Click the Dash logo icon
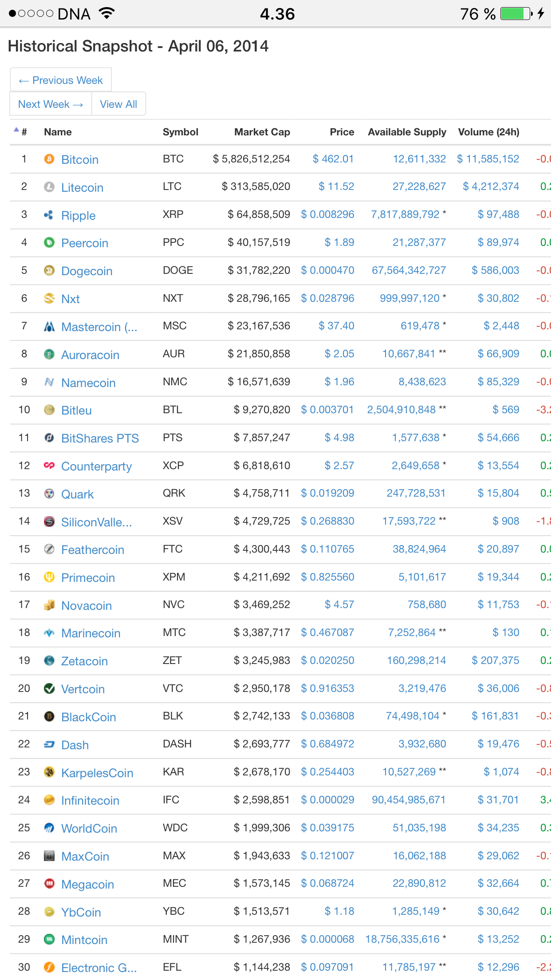The height and width of the screenshot is (980, 551). click(x=49, y=744)
